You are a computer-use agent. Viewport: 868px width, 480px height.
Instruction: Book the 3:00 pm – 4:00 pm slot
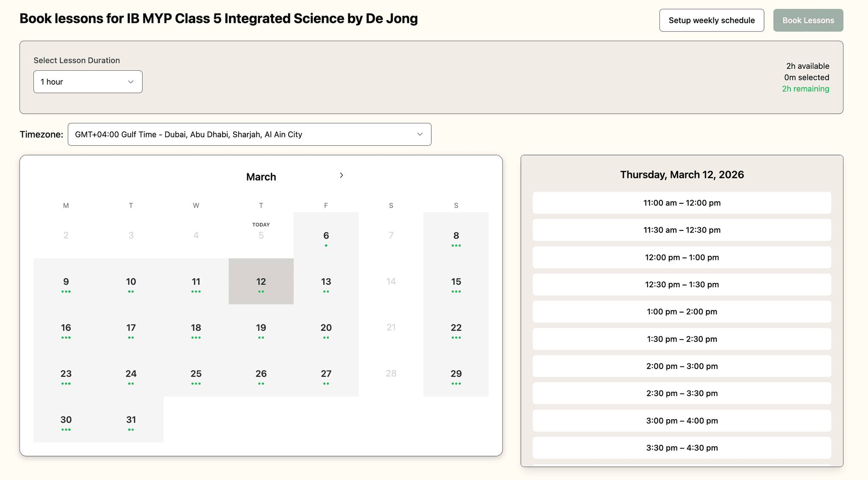click(x=682, y=420)
